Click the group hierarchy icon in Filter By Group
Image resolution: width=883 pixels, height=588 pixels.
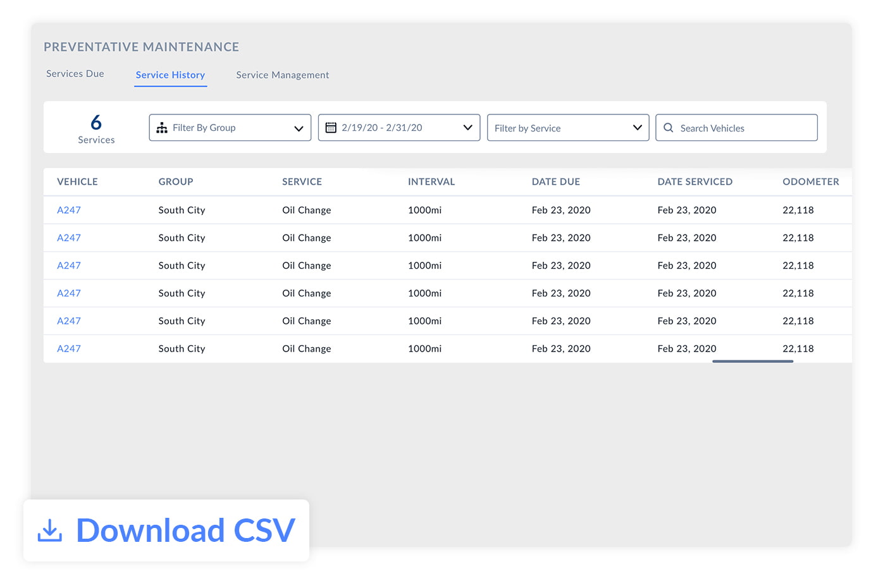[163, 127]
